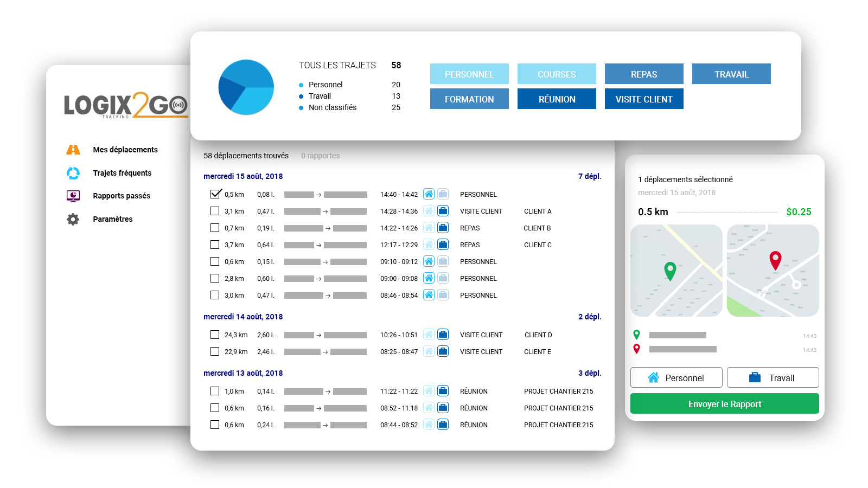Select the 24,3 km trip checkbox
The image size is (868, 488).
pos(215,335)
